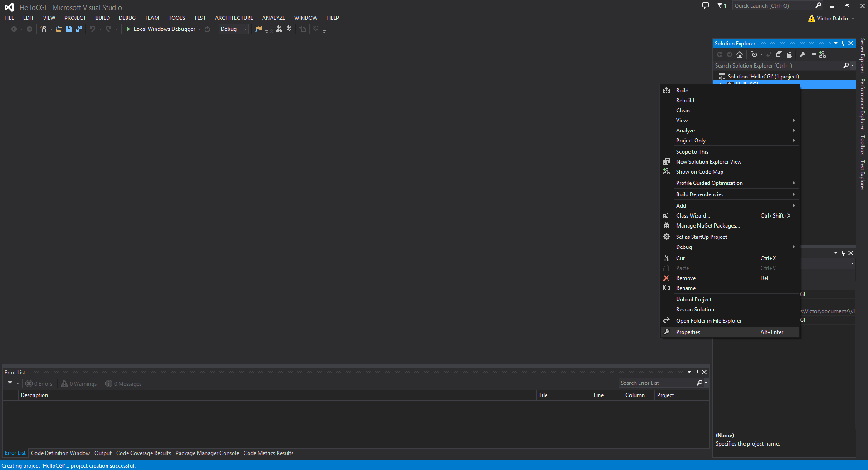Image resolution: width=868 pixels, height=470 pixels.
Task: Select New Solution Explorer View
Action: (730, 162)
